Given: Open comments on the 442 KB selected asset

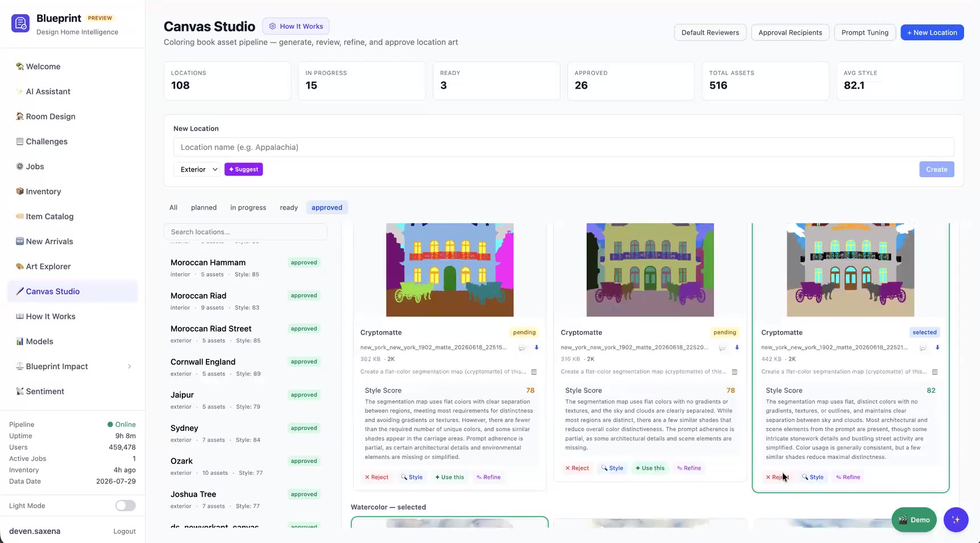Looking at the screenshot, I should 923,348.
